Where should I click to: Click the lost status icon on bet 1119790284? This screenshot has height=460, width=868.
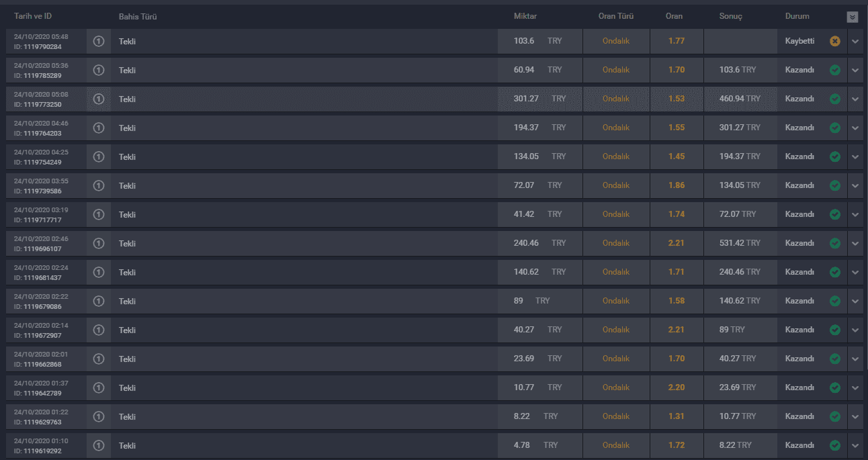pos(835,41)
